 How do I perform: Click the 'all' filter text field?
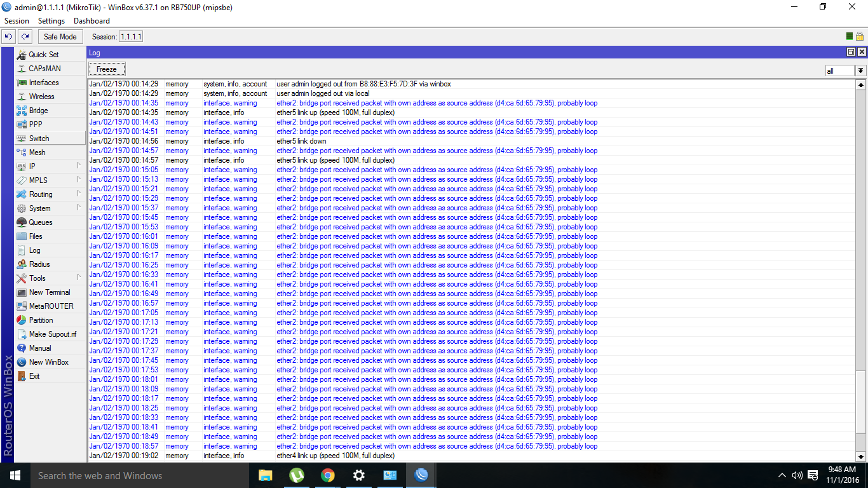[x=840, y=71]
